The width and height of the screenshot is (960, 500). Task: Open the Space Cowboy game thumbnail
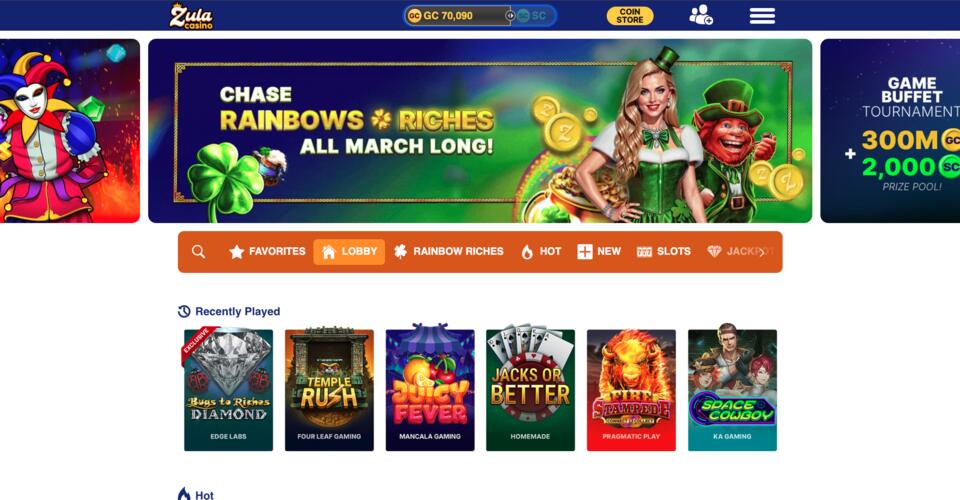point(732,390)
